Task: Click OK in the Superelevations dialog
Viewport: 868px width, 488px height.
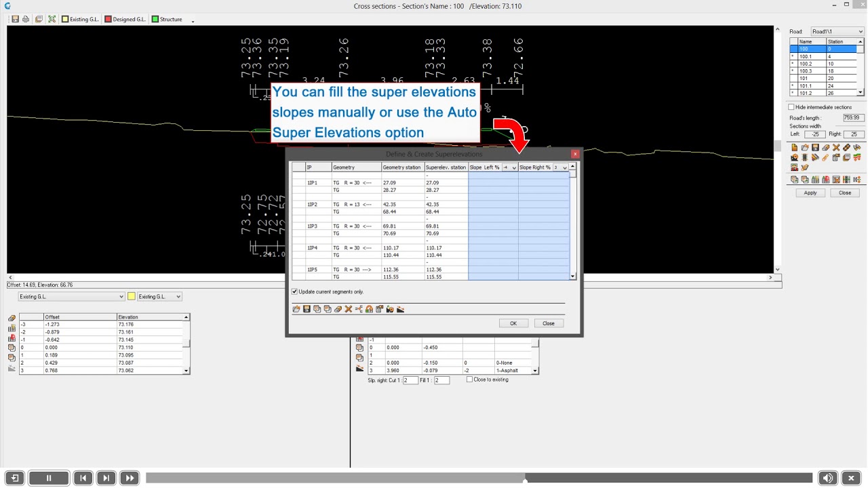Action: (x=513, y=323)
